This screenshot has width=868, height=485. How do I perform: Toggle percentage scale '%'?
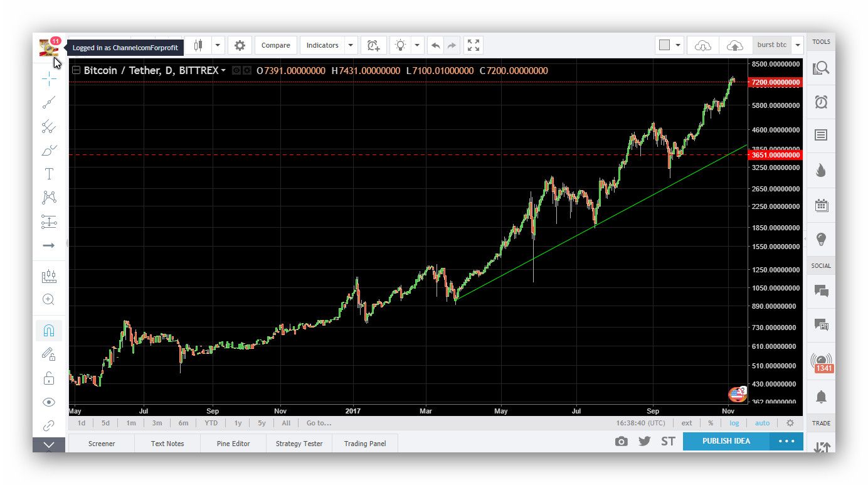click(x=711, y=423)
